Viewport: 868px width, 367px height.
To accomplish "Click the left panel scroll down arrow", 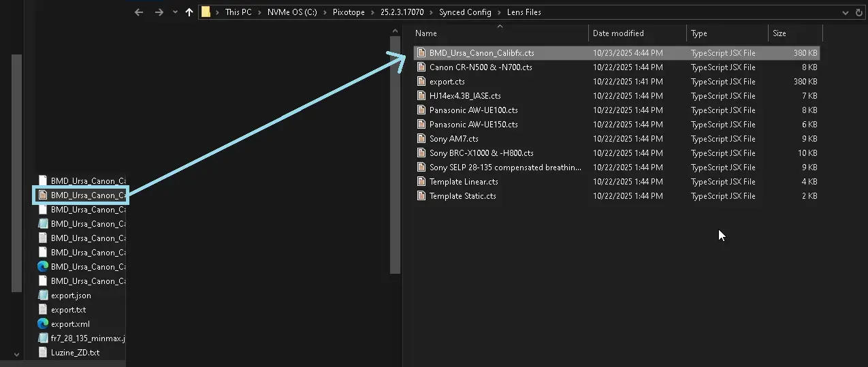I will point(396,361).
